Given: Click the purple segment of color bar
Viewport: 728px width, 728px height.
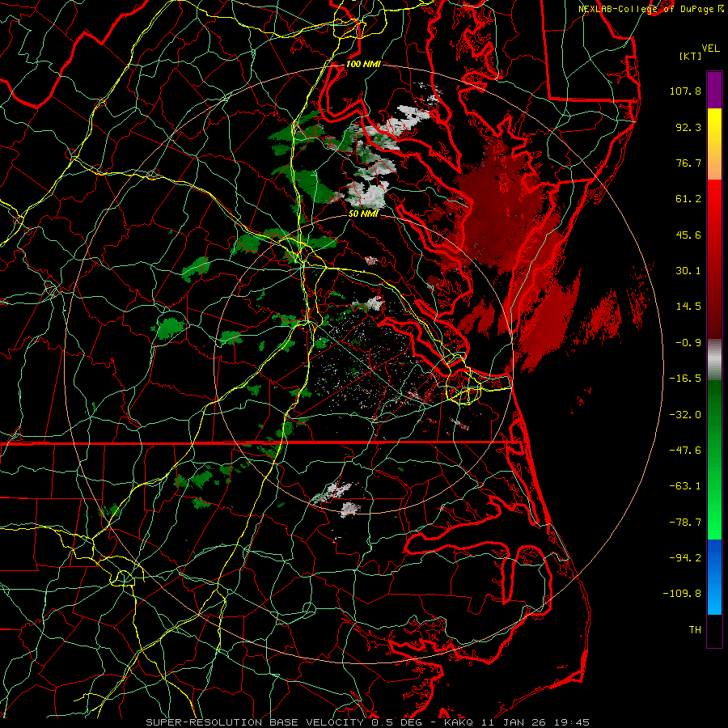Looking at the screenshot, I should (714, 91).
